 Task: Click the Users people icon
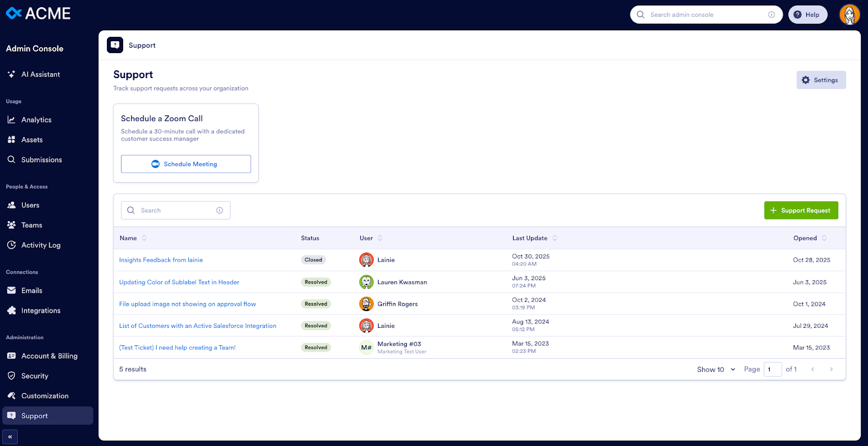tap(11, 205)
